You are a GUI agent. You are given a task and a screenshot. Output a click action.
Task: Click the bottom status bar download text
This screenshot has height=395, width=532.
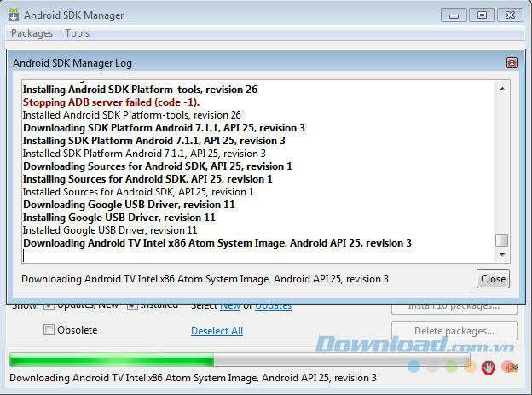193,378
